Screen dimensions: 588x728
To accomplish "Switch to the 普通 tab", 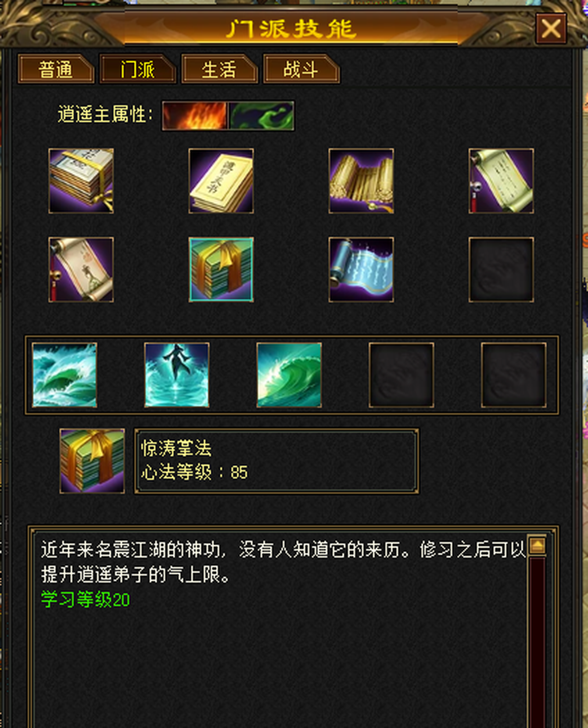I will tap(56, 69).
